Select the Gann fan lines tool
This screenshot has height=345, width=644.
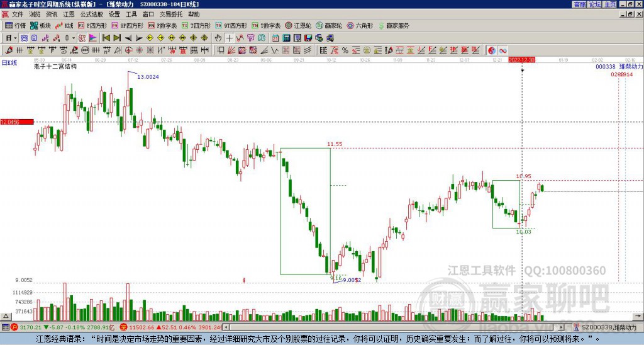click(231, 50)
